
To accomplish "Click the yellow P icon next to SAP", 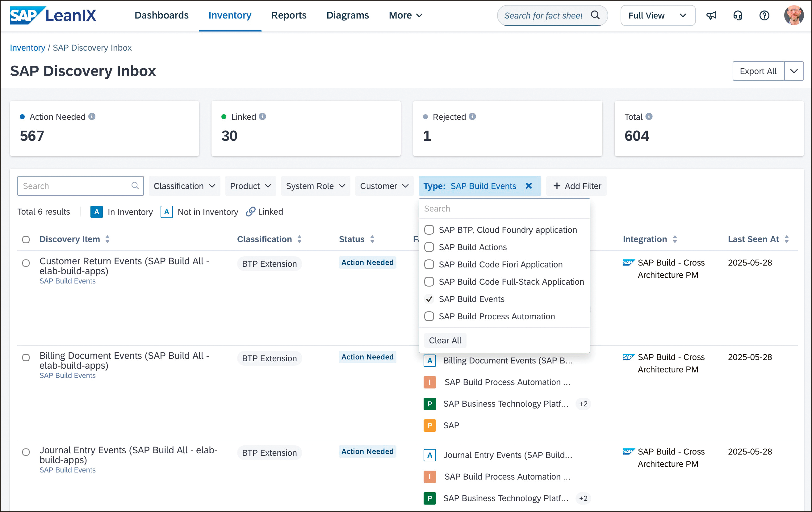I will tap(429, 425).
